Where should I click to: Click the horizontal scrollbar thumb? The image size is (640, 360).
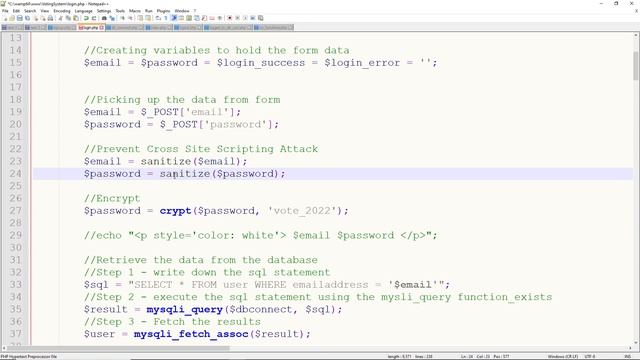click(x=118, y=349)
